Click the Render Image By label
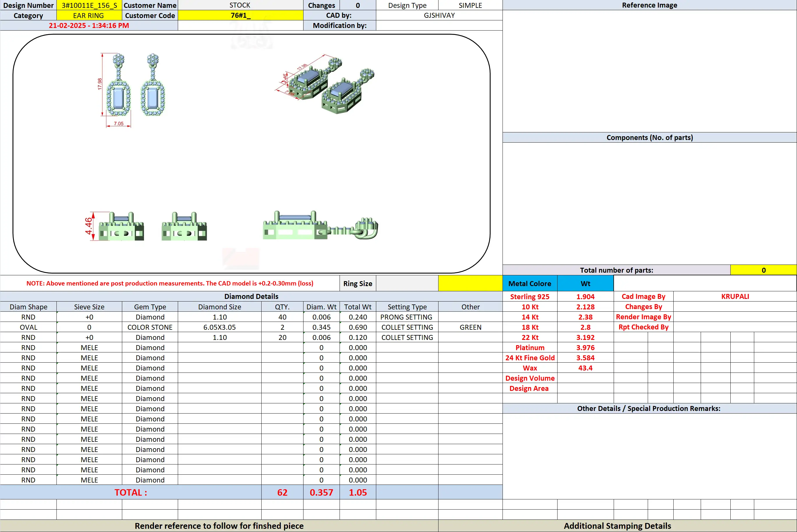The width and height of the screenshot is (797, 532). [x=643, y=317]
